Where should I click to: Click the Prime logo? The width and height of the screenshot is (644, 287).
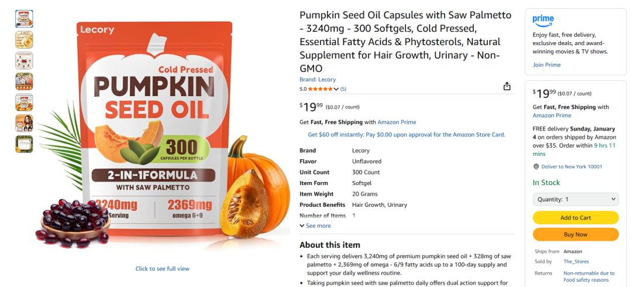point(543,20)
